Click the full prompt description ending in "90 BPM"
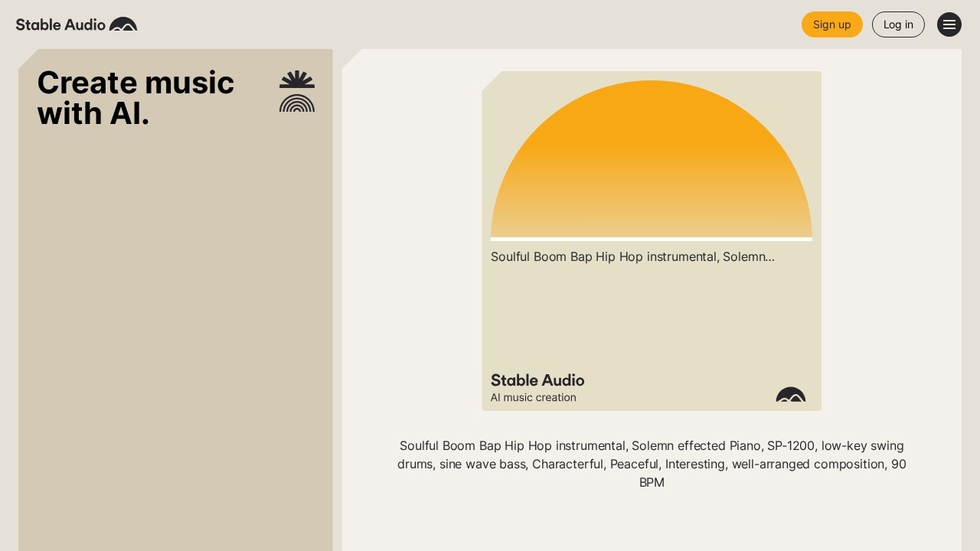The height and width of the screenshot is (551, 980). (x=652, y=464)
